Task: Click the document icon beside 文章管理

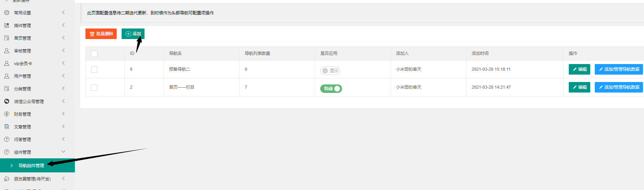Action: point(7,127)
